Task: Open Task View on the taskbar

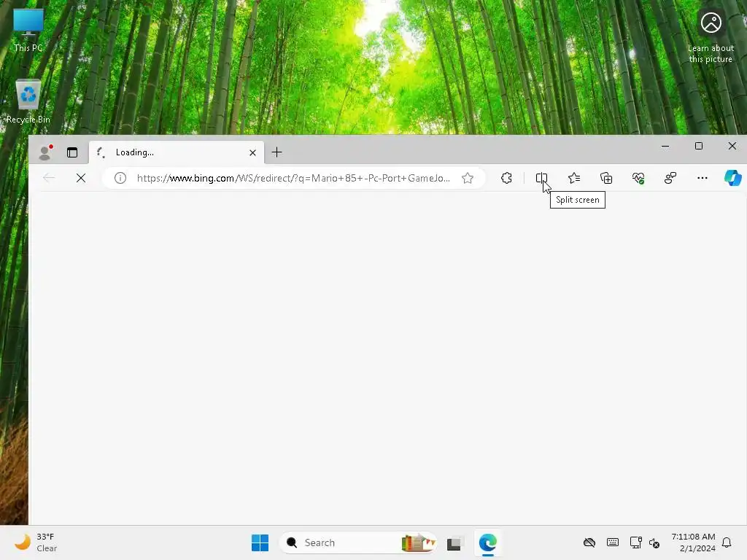Action: pyautogui.click(x=455, y=542)
